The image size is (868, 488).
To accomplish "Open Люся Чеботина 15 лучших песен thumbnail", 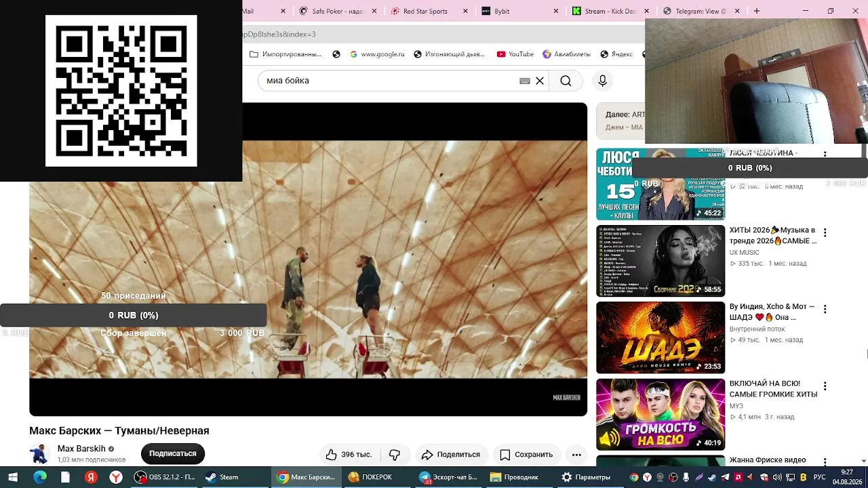I will pyautogui.click(x=660, y=184).
